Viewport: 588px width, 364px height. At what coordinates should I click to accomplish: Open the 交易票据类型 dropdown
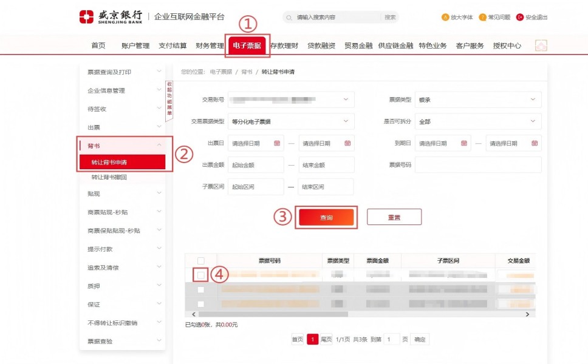click(x=291, y=121)
